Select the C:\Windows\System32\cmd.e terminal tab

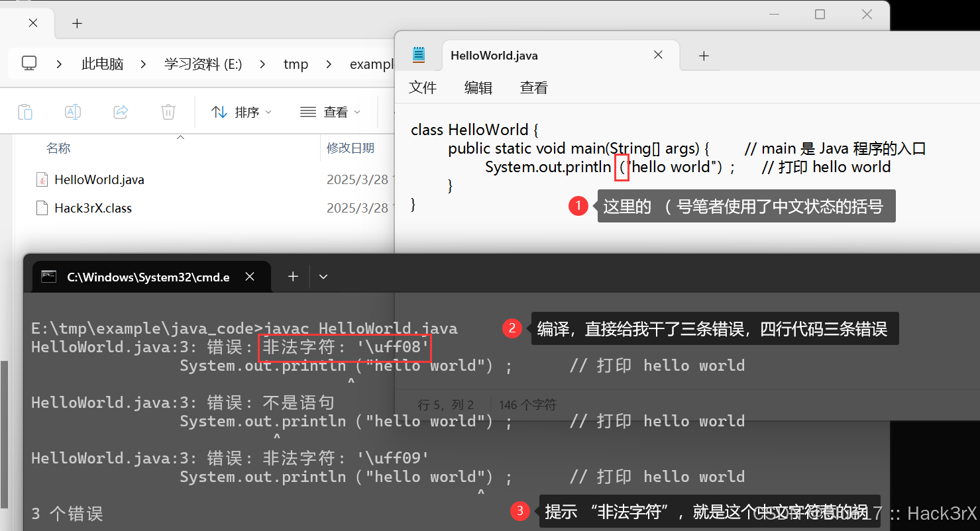(x=149, y=277)
